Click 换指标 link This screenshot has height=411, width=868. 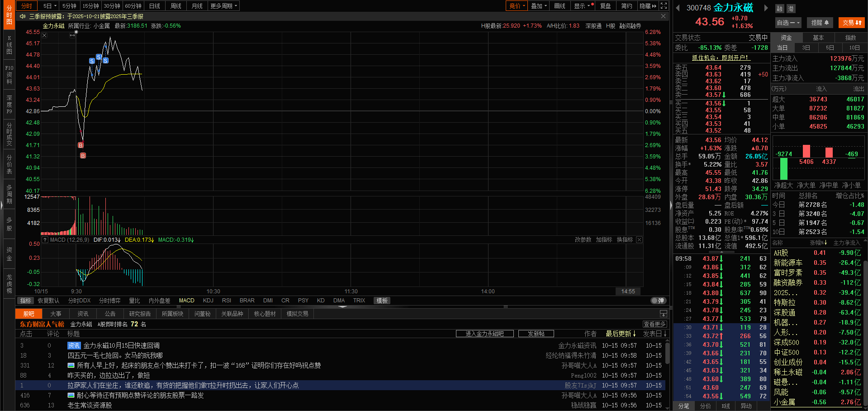[x=625, y=240]
